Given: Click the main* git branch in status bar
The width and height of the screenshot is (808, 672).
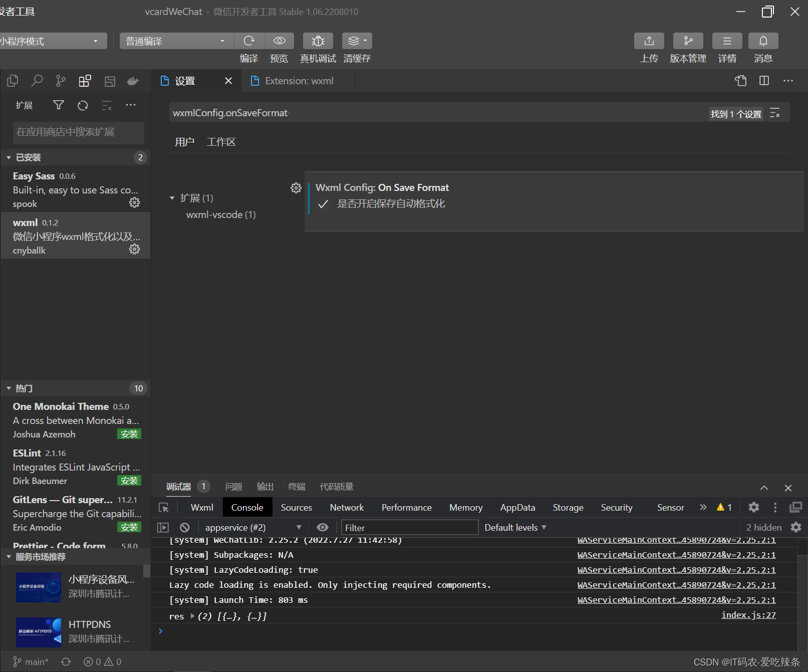Looking at the screenshot, I should pyautogui.click(x=31, y=661).
